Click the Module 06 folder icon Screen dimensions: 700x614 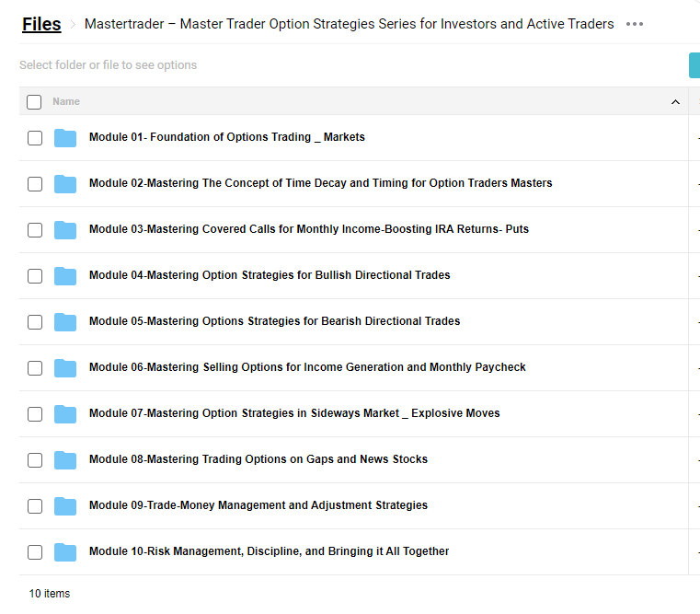coord(65,368)
